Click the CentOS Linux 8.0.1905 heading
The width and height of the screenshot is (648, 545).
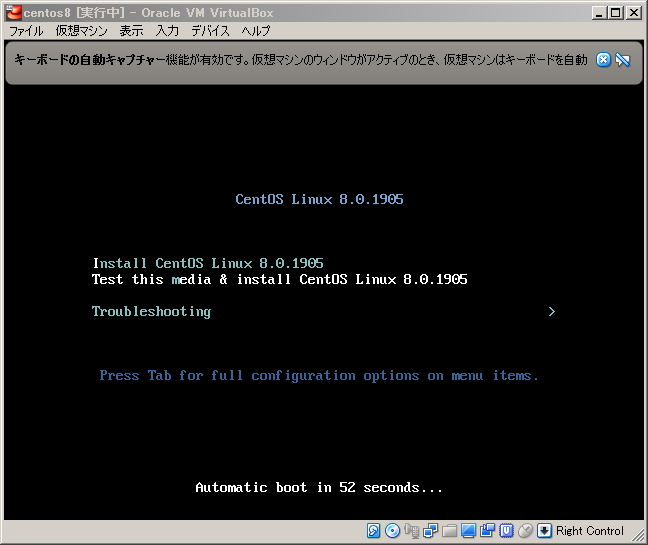click(319, 199)
